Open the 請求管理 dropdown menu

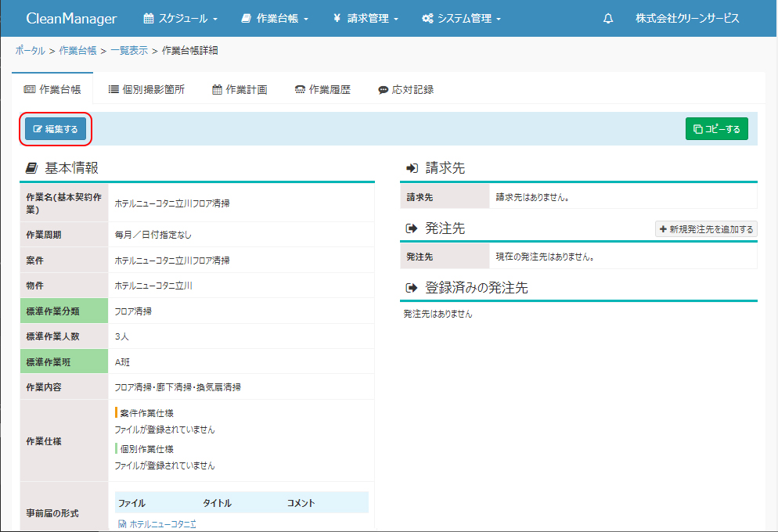(x=366, y=19)
